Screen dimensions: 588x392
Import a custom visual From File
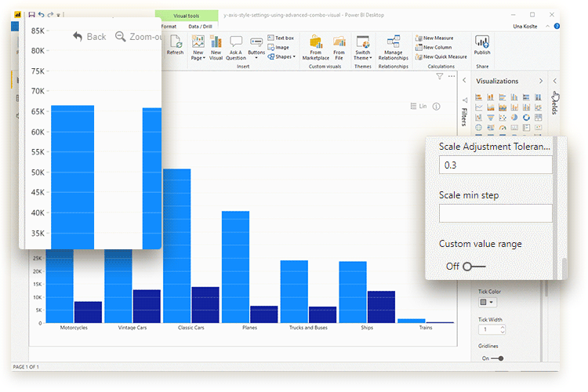point(339,47)
